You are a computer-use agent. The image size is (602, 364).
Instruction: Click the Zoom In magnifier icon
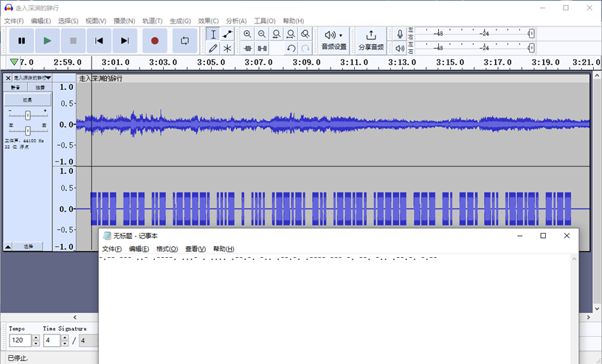[x=247, y=34]
